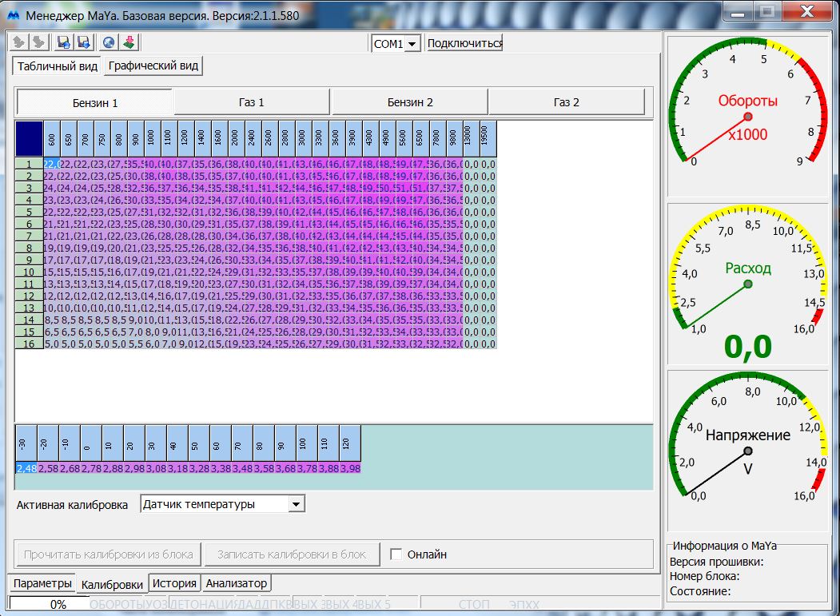
Task: Click the floppy disk icon with down arrow
Action: (x=82, y=42)
